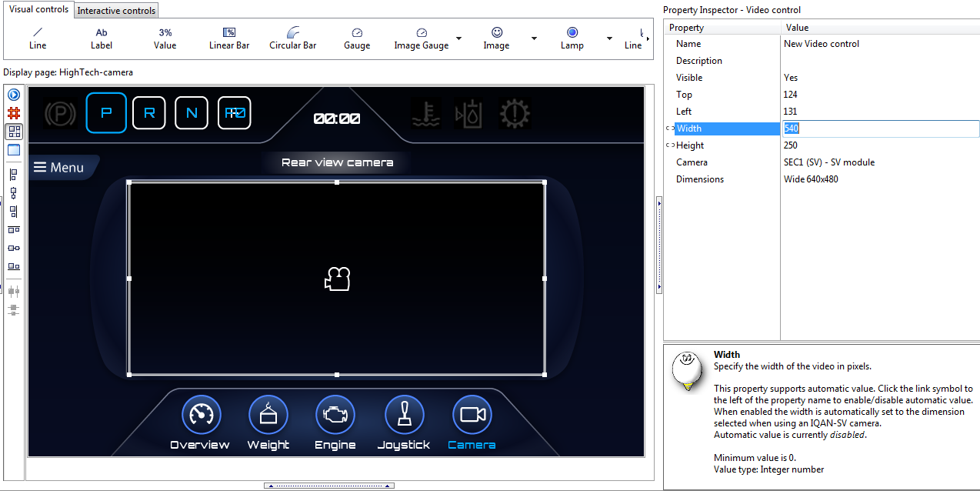Click the Joystick page button
The width and height of the screenshot is (980, 491).
404,423
